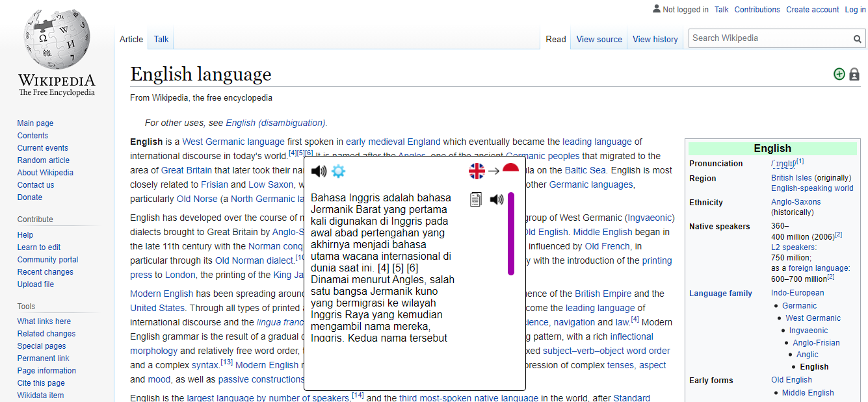
Task: Click the green good article plus icon
Action: pyautogui.click(x=839, y=74)
